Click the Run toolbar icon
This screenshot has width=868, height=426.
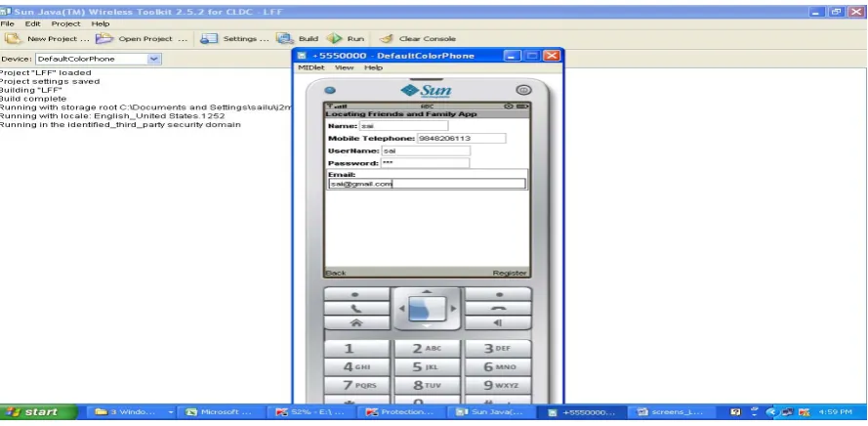click(334, 39)
